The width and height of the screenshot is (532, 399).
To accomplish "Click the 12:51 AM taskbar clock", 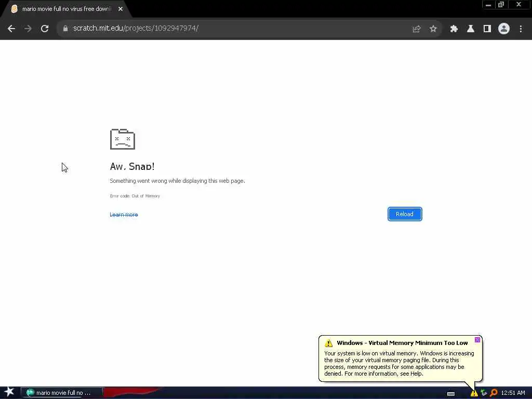I will pos(513,393).
